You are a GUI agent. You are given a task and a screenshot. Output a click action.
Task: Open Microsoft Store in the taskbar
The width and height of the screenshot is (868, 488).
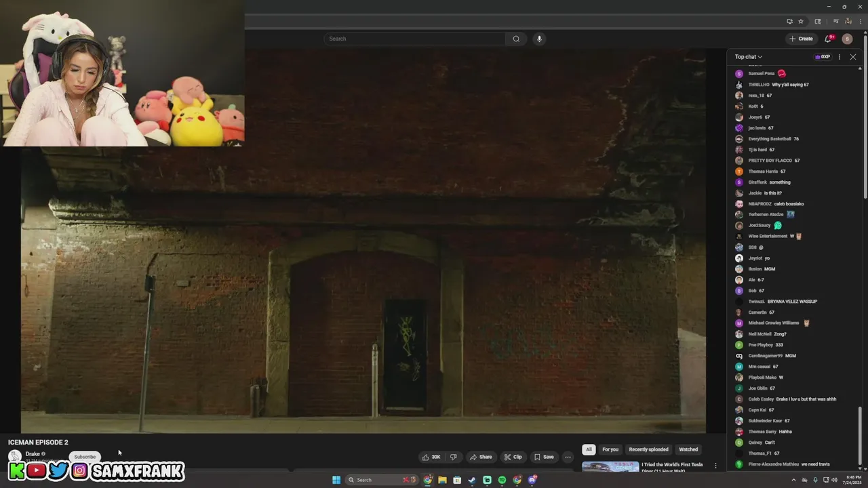click(x=457, y=480)
